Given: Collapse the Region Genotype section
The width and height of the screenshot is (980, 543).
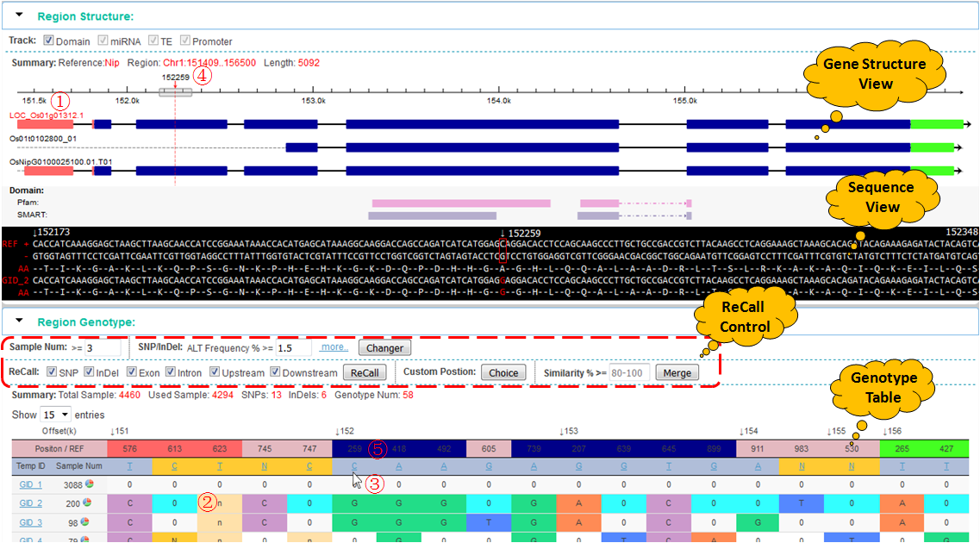Looking at the screenshot, I should 19,321.
